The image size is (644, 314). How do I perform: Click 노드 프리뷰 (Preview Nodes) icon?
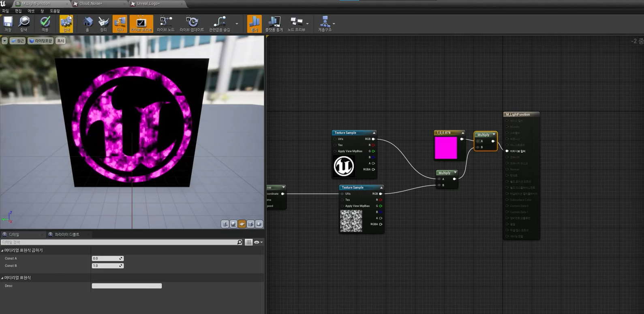point(296,24)
